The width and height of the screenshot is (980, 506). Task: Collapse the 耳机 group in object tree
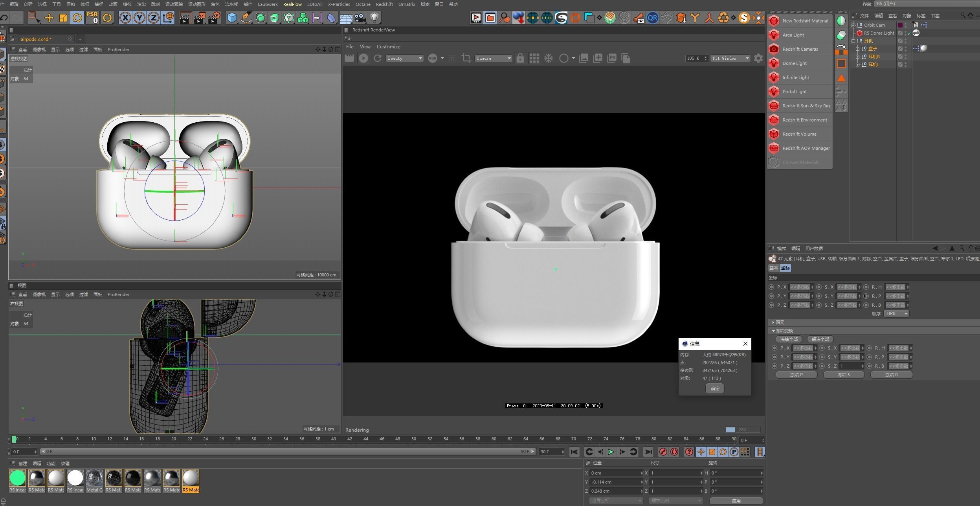click(853, 41)
